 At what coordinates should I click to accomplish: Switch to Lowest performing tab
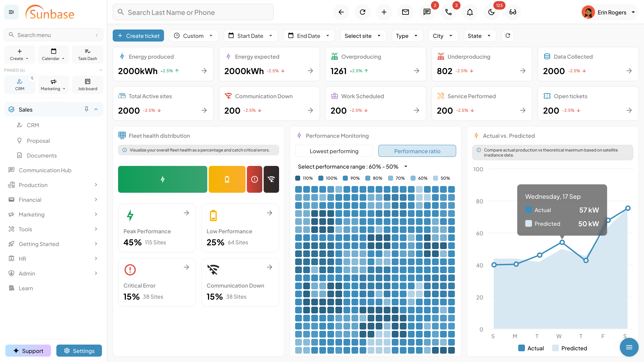tap(334, 151)
